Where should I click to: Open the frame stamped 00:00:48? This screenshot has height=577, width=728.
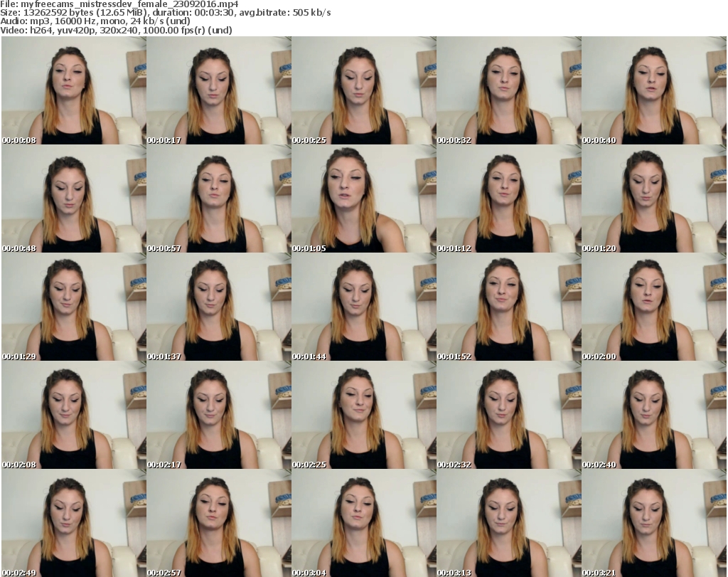74,198
